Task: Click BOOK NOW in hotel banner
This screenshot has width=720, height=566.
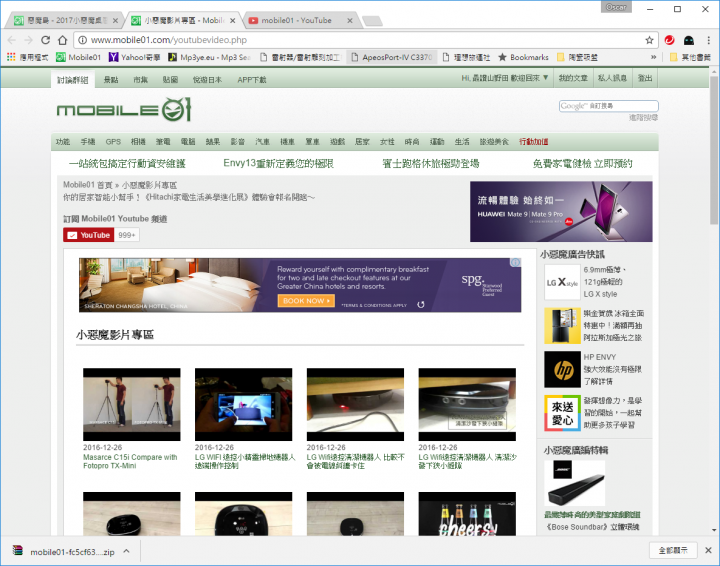Action: [306, 301]
